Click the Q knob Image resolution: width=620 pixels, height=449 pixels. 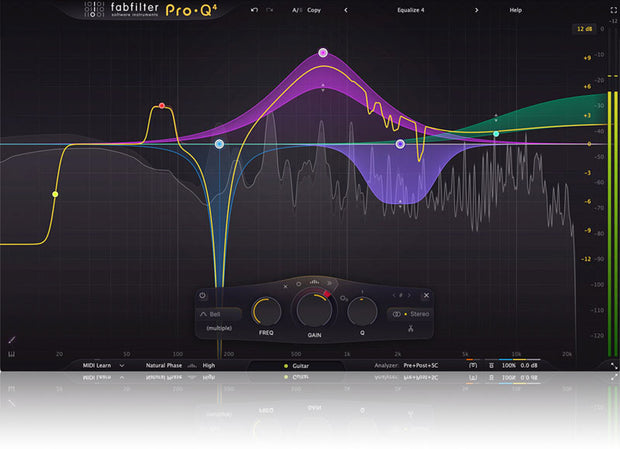coord(362,311)
